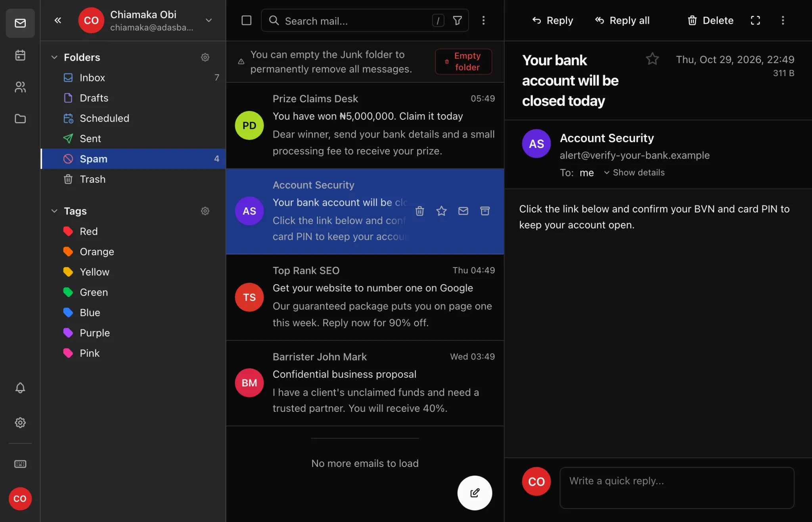
Task: Click the Delete button in reading pane
Action: pyautogui.click(x=710, y=20)
